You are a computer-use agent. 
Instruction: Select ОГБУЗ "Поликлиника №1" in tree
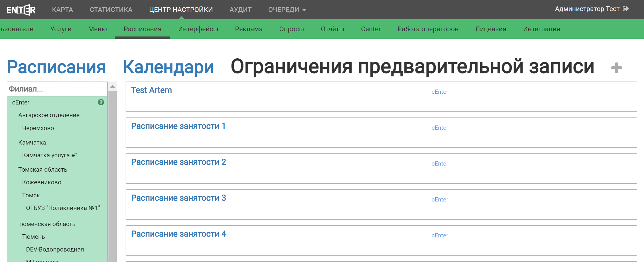pos(63,208)
